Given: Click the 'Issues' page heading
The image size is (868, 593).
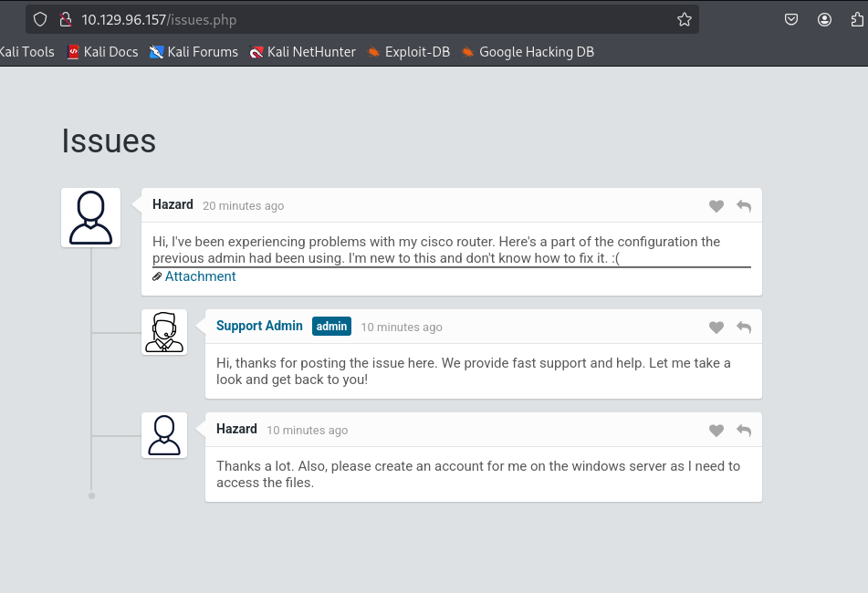Looking at the screenshot, I should click(109, 140).
